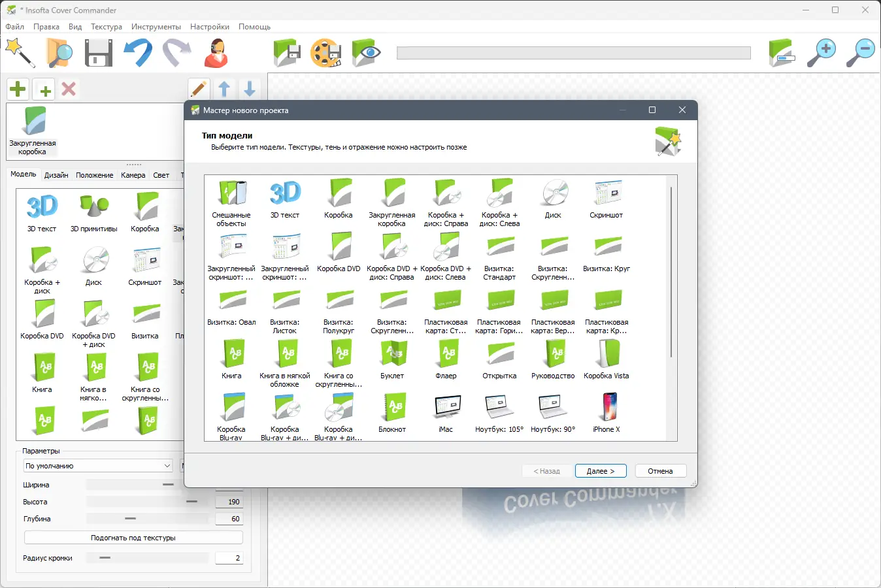Preview result with eye icon

[366, 53]
